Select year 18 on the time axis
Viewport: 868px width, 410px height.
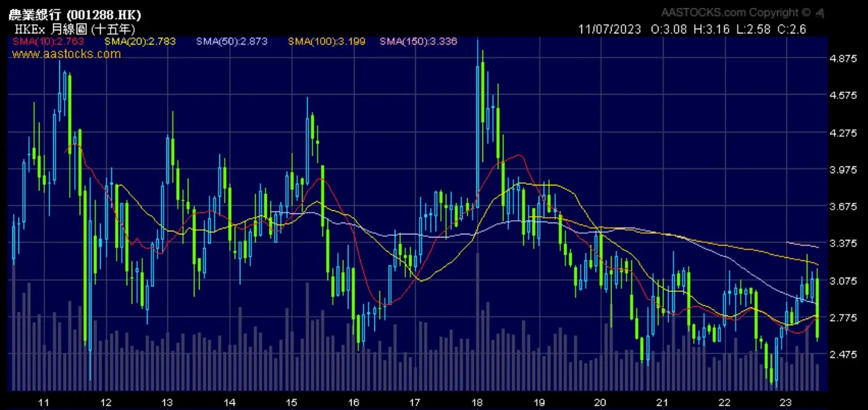pyautogui.click(x=476, y=402)
